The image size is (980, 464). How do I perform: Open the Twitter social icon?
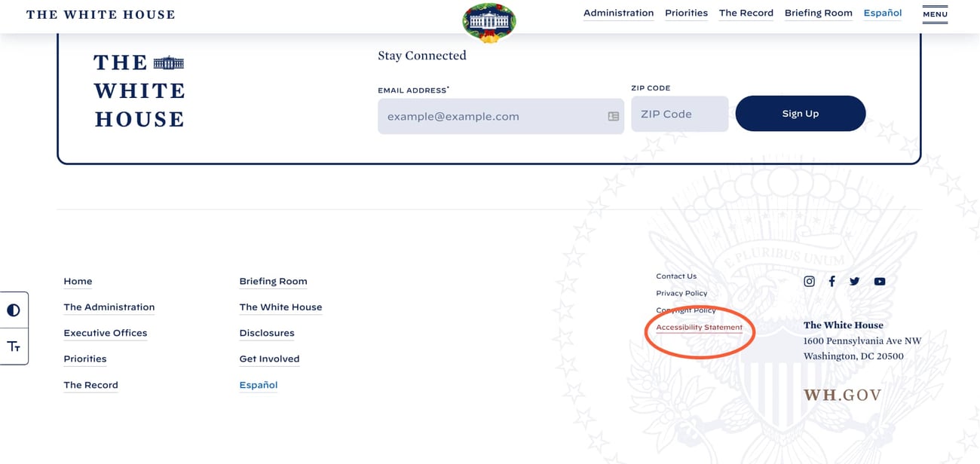pos(855,282)
